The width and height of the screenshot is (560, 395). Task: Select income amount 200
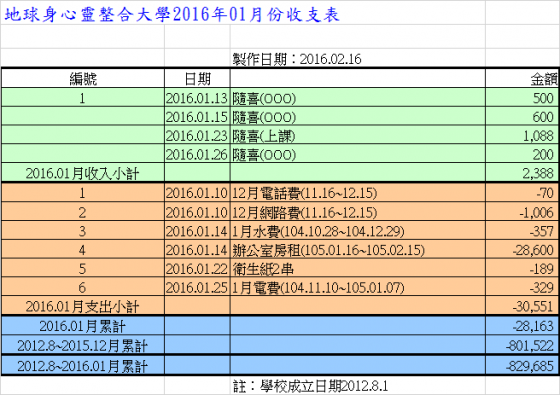tap(522, 154)
